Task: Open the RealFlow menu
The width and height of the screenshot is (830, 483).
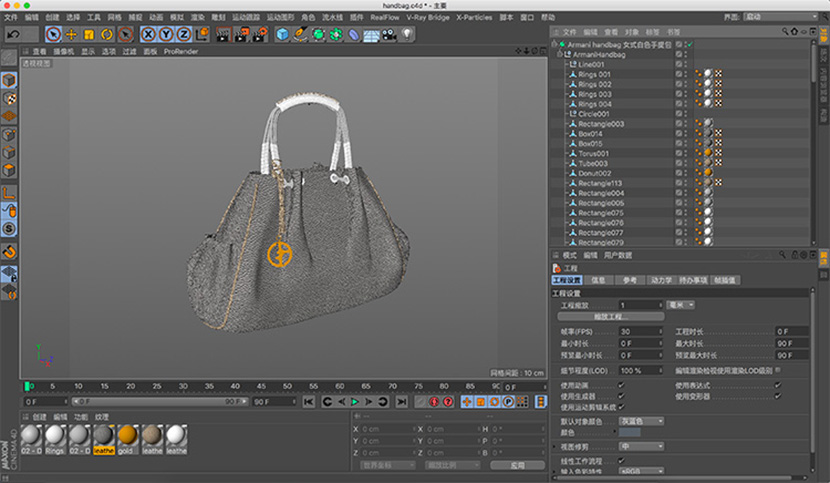Action: (x=384, y=17)
